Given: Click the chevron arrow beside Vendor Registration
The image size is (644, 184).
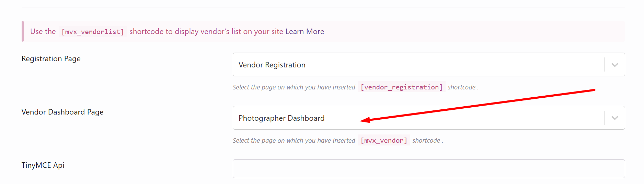Looking at the screenshot, I should coord(614,65).
